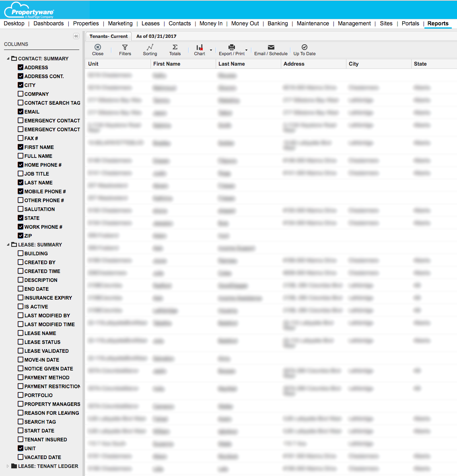Check the LEASE STATUS column checkbox
The image size is (457, 476).
tap(21, 342)
